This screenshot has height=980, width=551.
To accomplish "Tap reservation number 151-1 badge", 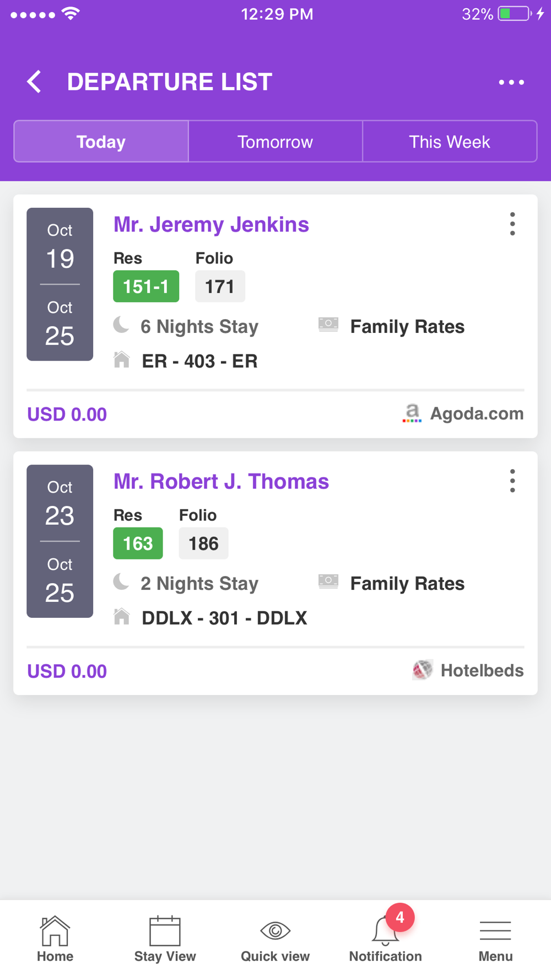I will click(146, 287).
